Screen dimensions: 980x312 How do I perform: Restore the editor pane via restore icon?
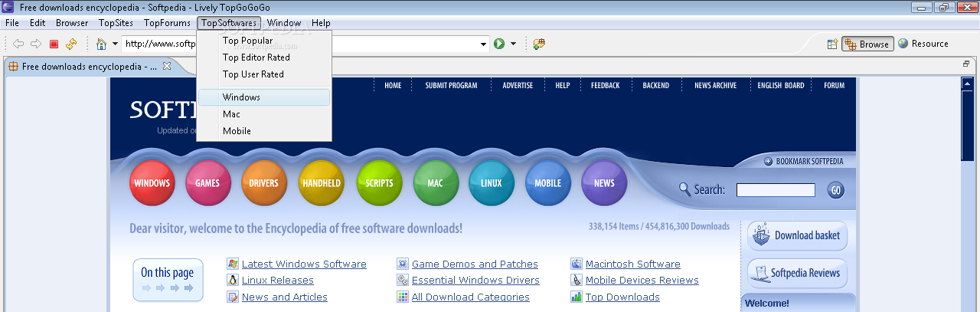click(x=966, y=64)
